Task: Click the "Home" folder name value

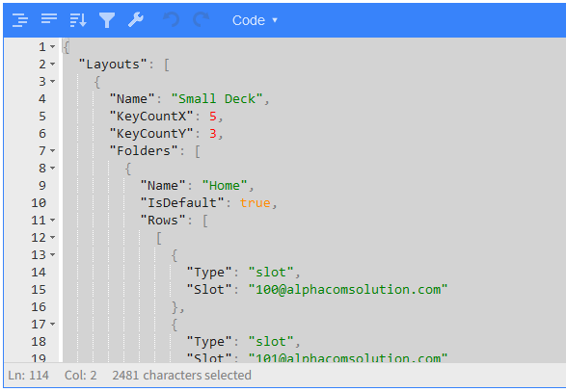Action: [225, 185]
